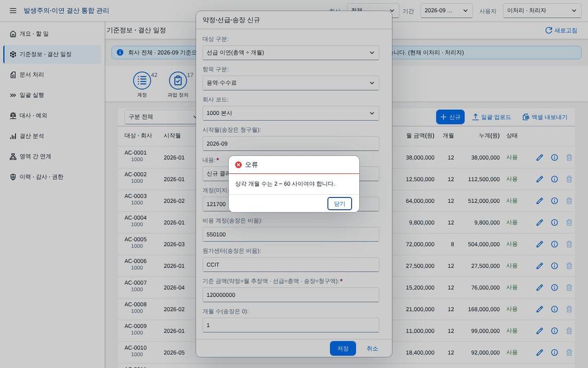Click the 시작월 column header
The width and height of the screenshot is (588, 368).
pyautogui.click(x=172, y=135)
